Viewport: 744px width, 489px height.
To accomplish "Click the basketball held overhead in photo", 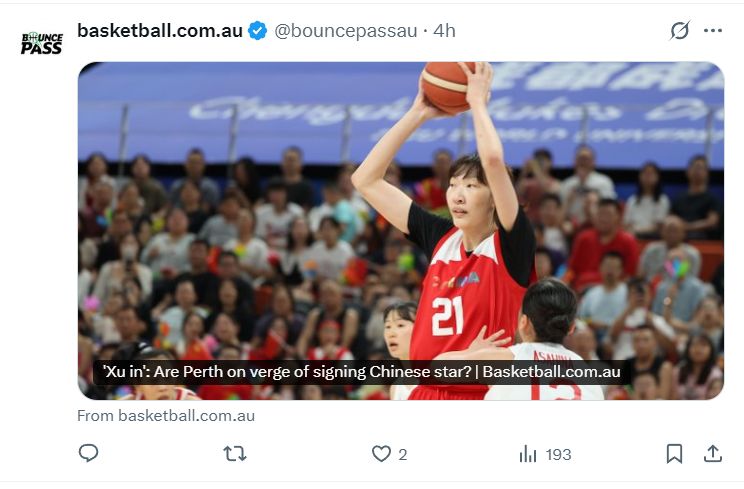I will 446,86.
